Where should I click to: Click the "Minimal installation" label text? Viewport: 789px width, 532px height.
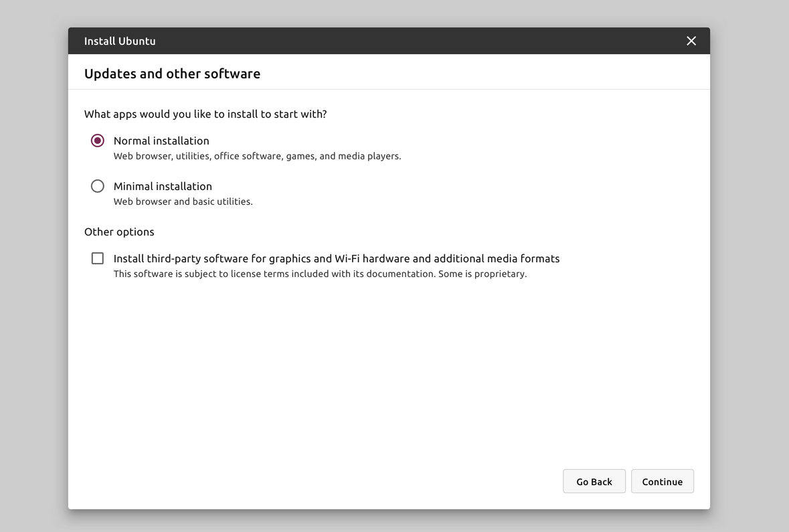(163, 186)
